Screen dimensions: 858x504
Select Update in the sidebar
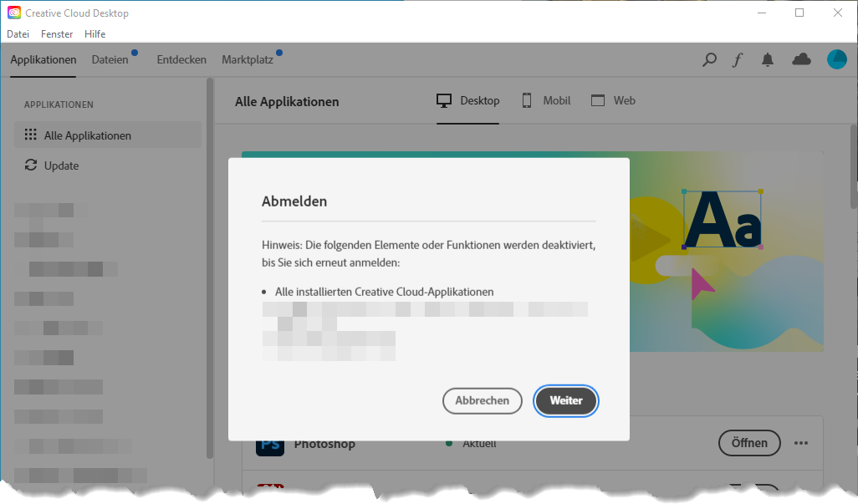61,165
